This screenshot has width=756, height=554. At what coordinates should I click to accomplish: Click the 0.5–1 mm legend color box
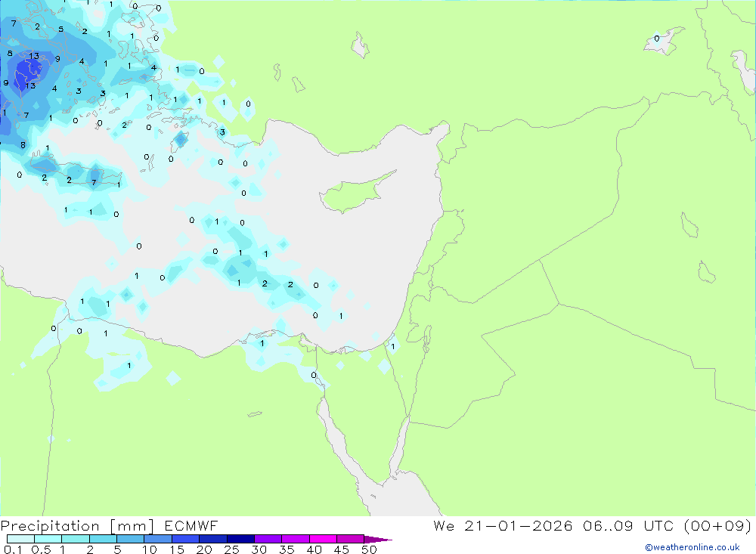coord(48,539)
